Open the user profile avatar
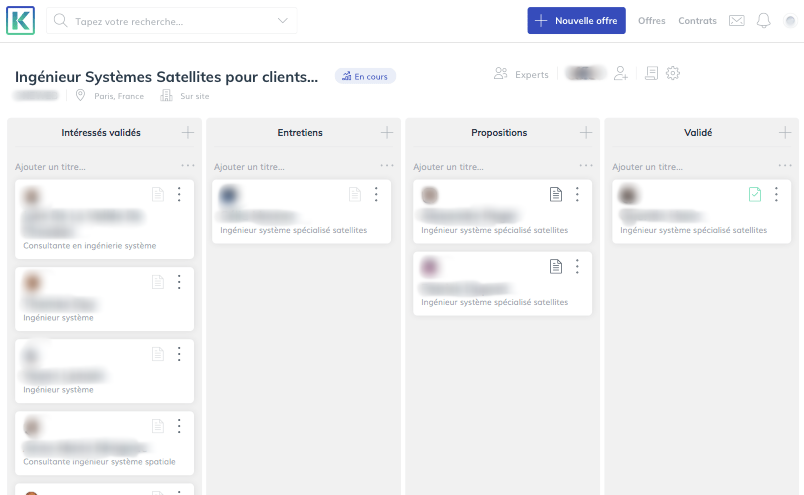804x495 pixels. pos(790,21)
